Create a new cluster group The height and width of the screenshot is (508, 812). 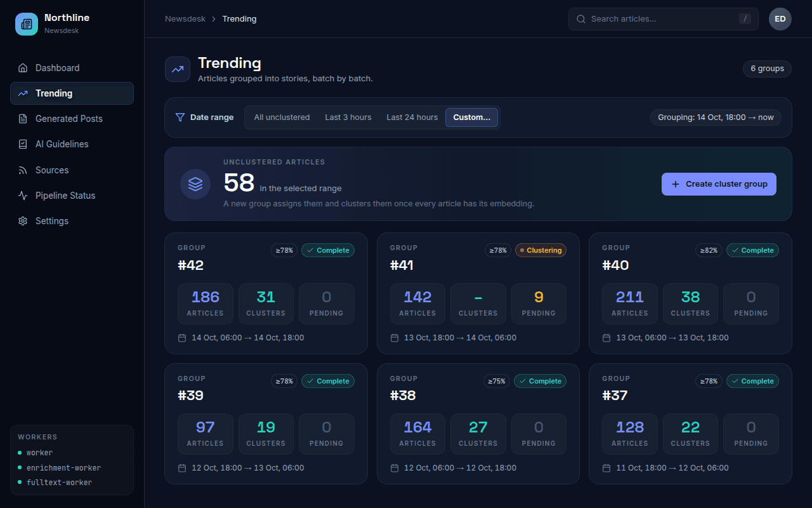point(719,184)
